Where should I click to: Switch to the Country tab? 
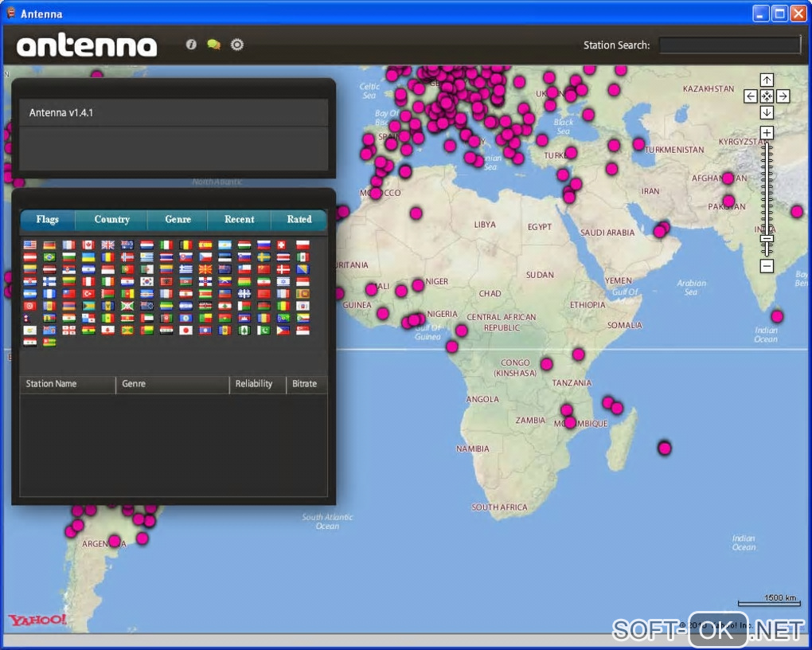pyautogui.click(x=111, y=220)
